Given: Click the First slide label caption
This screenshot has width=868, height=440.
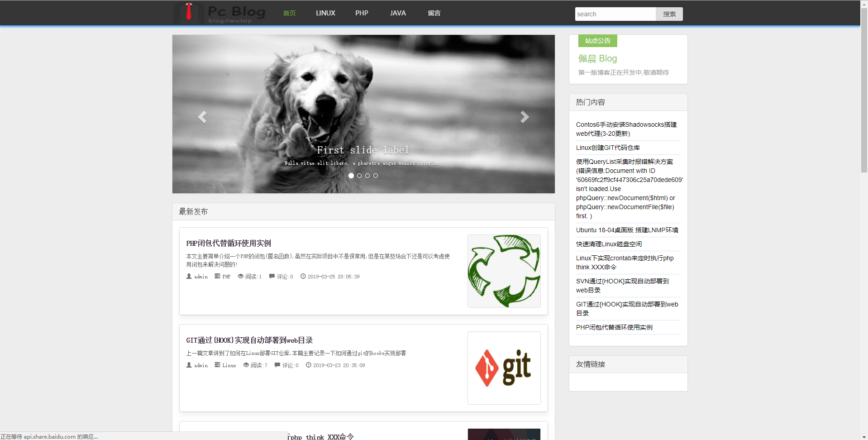Looking at the screenshot, I should 363,150.
